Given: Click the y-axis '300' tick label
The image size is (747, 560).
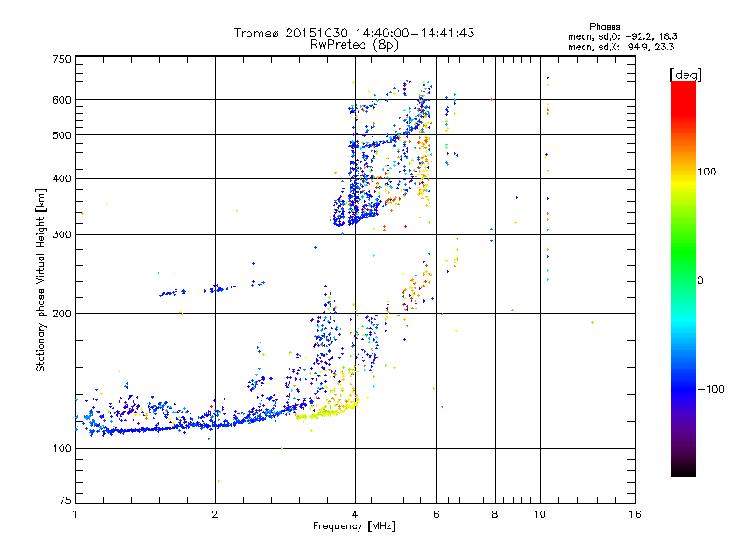Looking at the screenshot, I should [x=62, y=235].
